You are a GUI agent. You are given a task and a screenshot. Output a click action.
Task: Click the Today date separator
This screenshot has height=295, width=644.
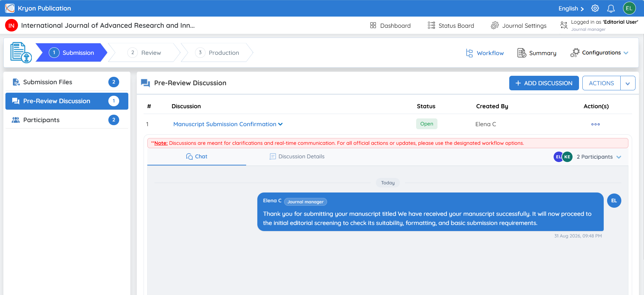pyautogui.click(x=388, y=183)
